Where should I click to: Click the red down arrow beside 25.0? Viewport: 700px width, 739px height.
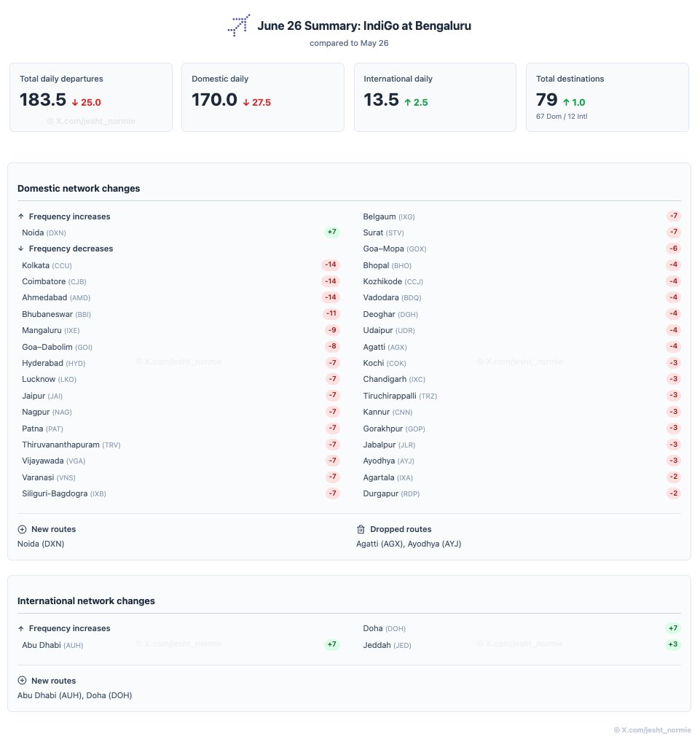75,102
